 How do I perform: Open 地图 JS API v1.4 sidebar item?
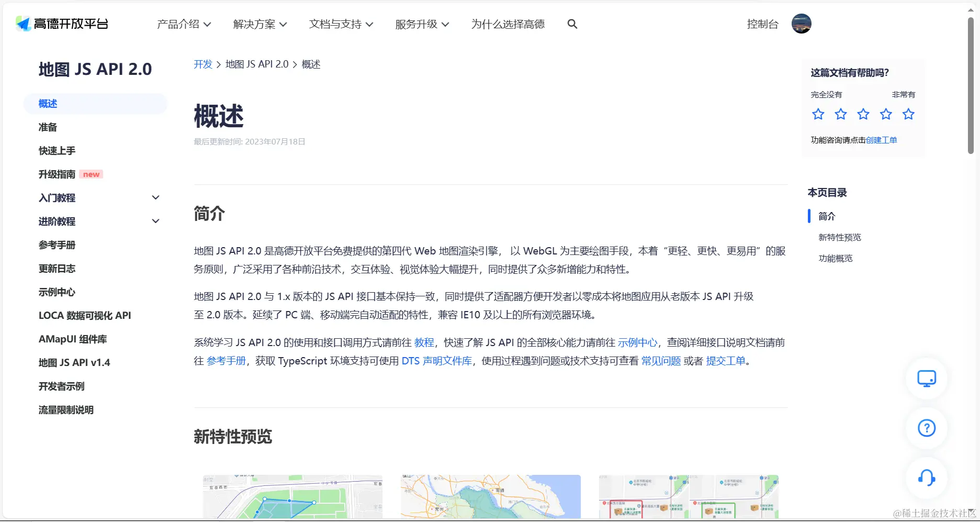[x=74, y=363]
